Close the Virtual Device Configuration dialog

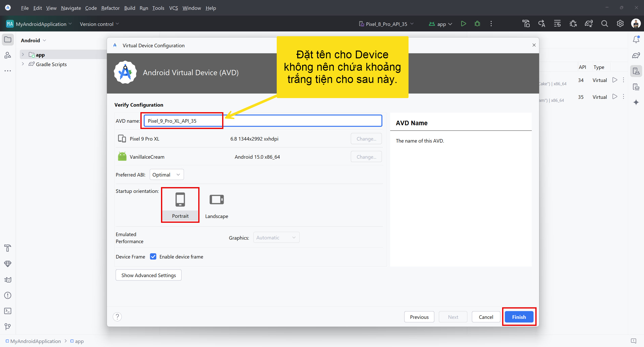(534, 45)
